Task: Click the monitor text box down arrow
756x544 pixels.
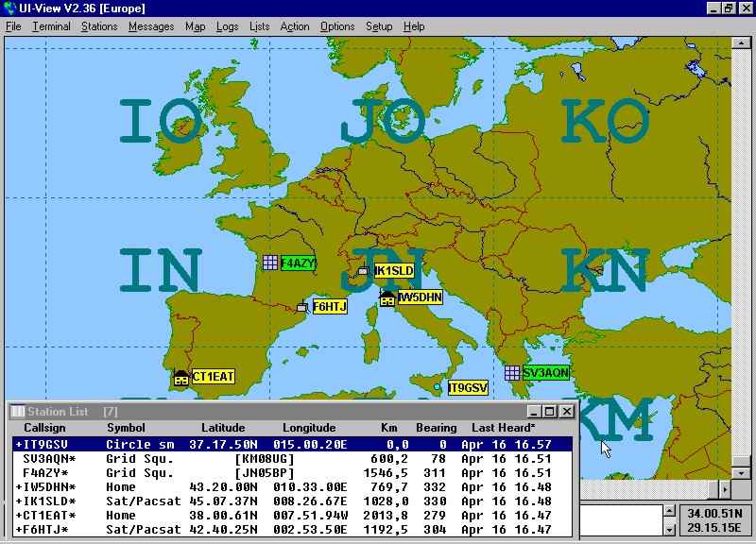Action: pos(669,530)
